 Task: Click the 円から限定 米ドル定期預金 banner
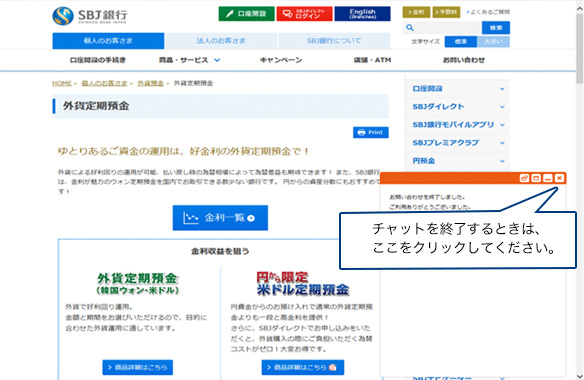[303, 284]
